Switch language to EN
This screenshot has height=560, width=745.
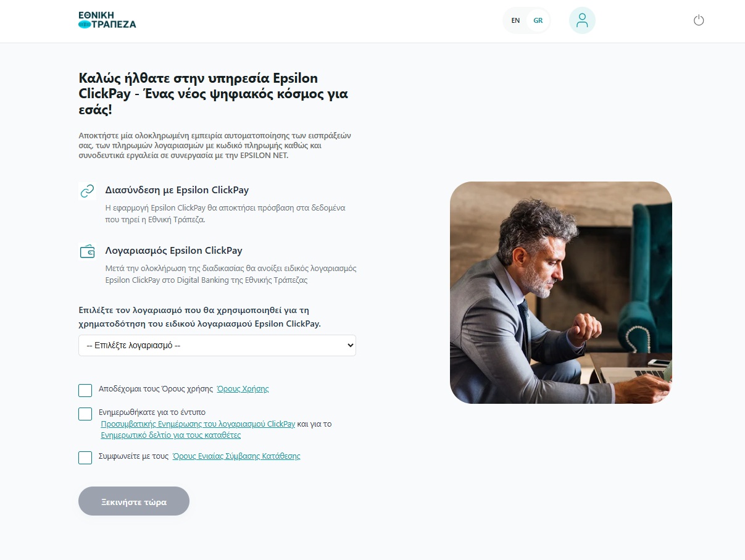(515, 20)
